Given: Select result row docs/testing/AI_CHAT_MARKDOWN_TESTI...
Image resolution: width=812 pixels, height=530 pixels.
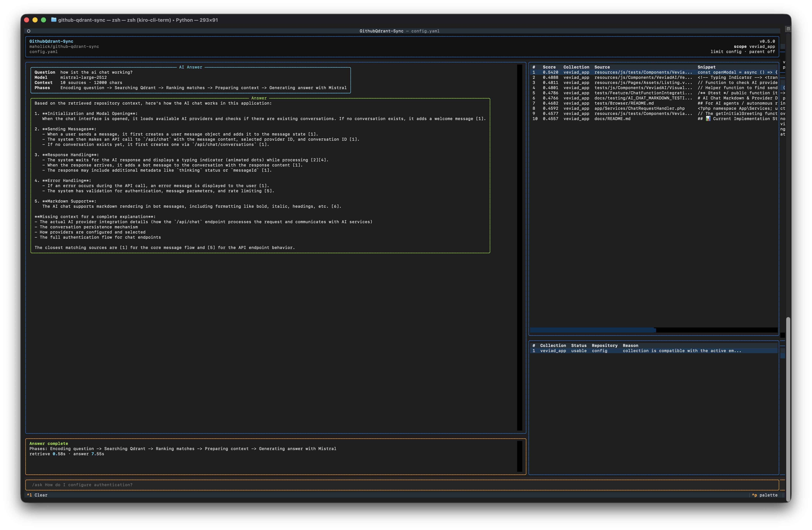Looking at the screenshot, I should 654,98.
